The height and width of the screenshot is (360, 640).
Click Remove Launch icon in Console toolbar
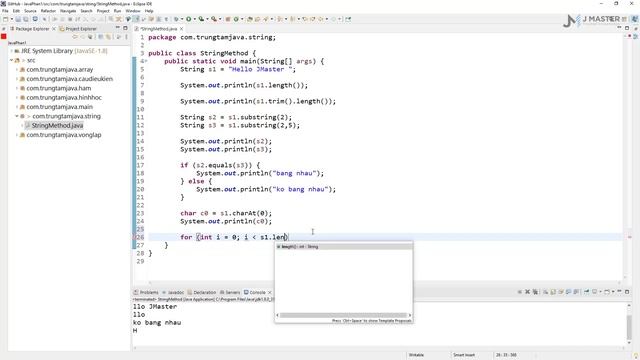(527, 292)
